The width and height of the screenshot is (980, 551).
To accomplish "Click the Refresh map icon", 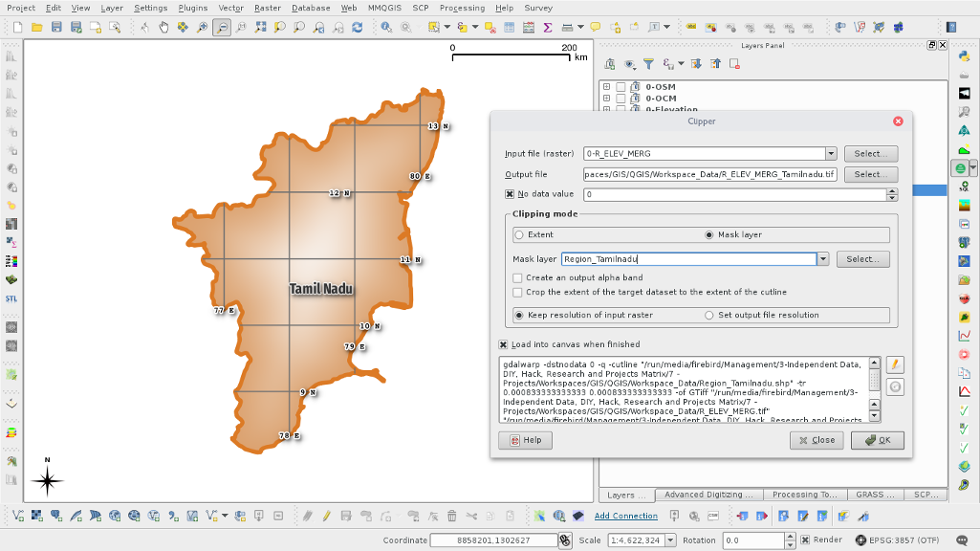I will pos(358,28).
